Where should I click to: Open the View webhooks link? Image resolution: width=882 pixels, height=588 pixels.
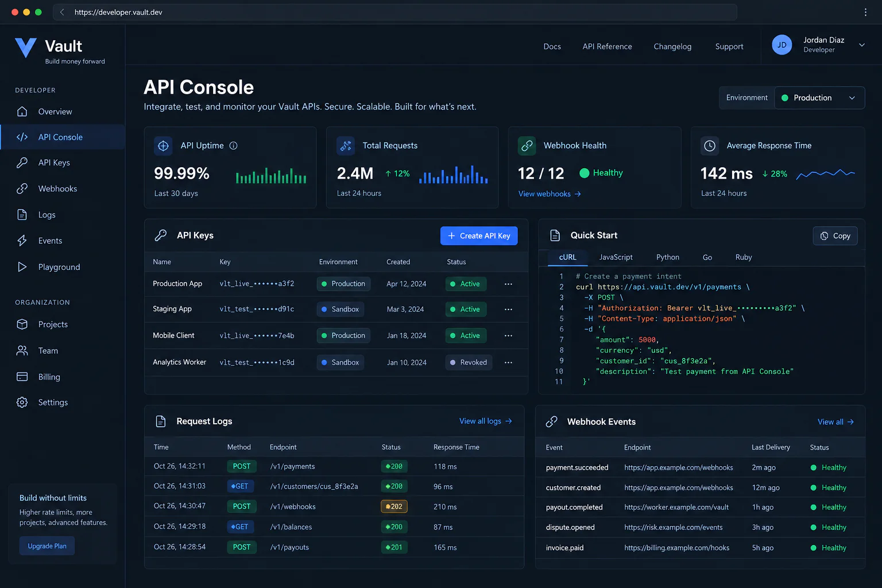(x=550, y=194)
